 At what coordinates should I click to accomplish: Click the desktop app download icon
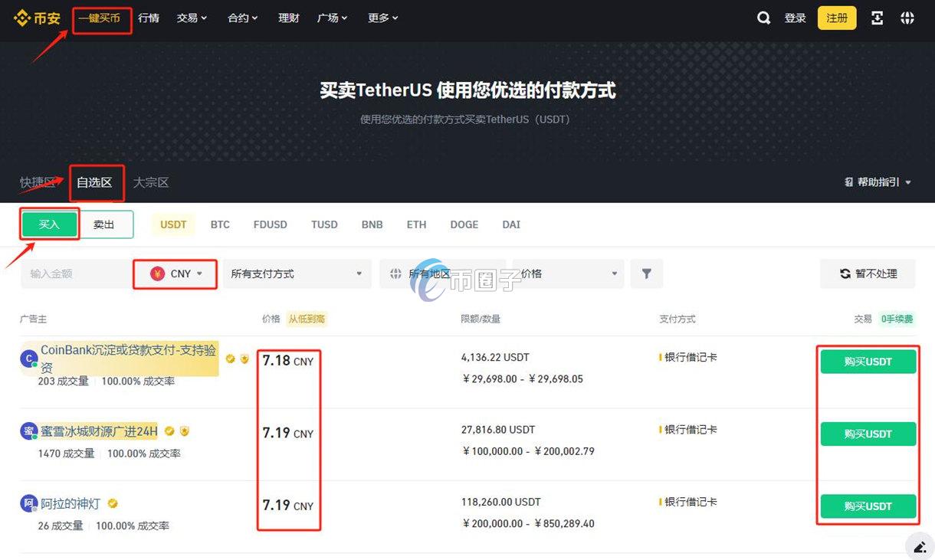877,18
